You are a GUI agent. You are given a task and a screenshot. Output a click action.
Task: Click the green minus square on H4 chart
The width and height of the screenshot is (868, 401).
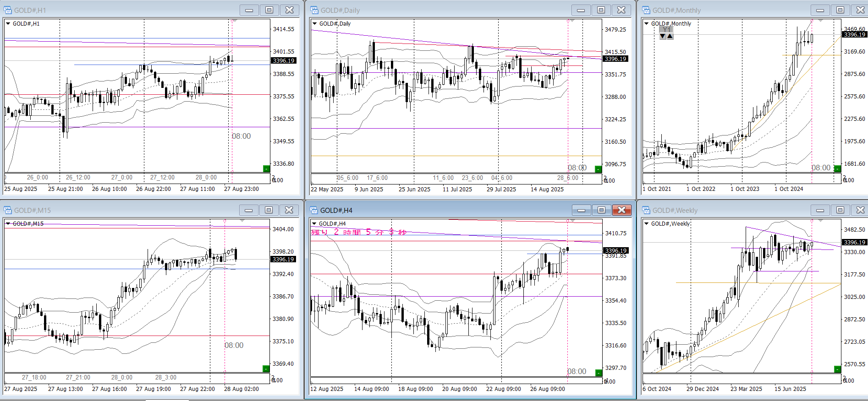(x=598, y=373)
